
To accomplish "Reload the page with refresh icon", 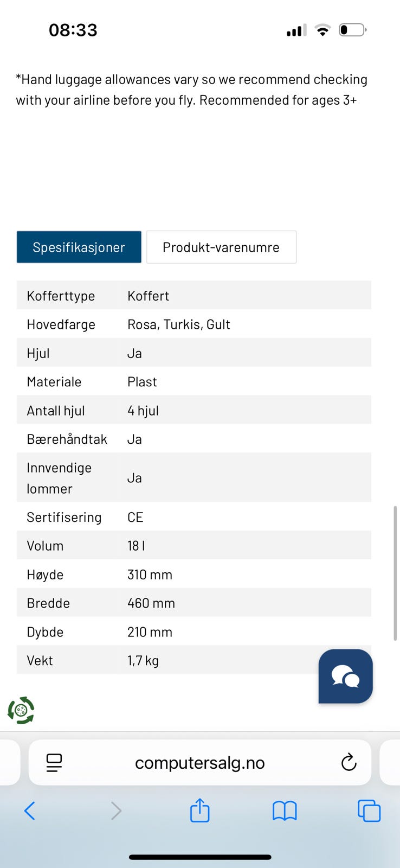I will [349, 762].
